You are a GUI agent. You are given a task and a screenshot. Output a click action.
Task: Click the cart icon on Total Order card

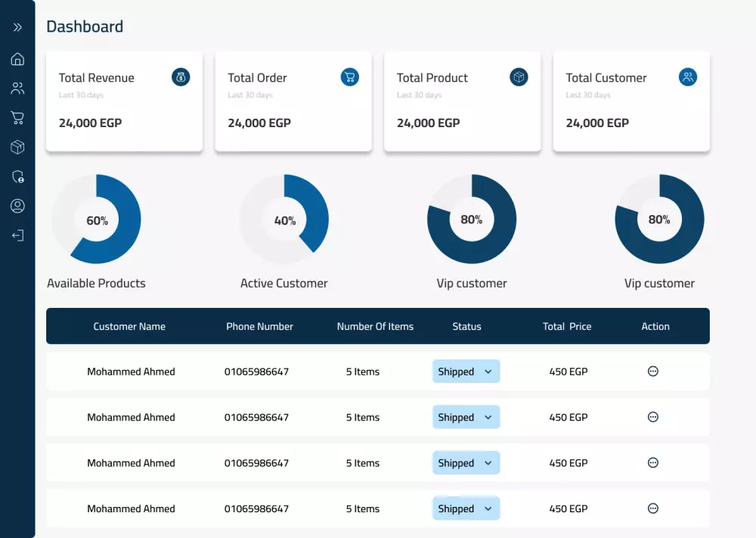pyautogui.click(x=350, y=77)
